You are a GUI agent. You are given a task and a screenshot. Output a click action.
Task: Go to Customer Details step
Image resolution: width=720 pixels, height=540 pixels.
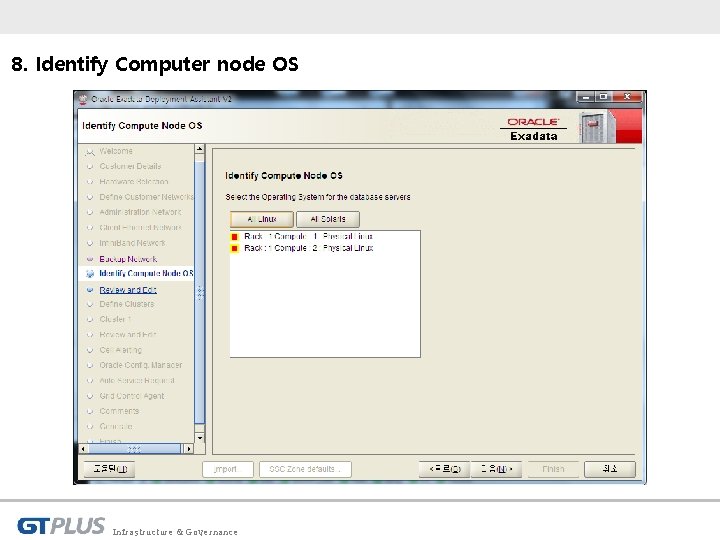[x=130, y=166]
